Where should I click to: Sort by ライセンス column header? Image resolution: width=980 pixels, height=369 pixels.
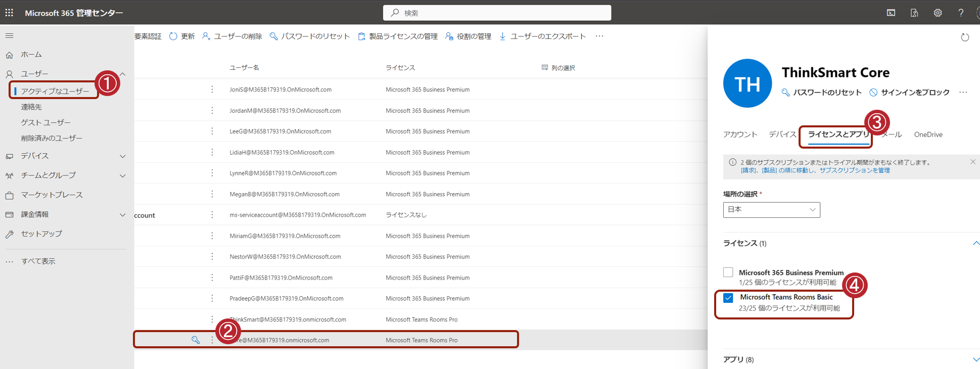(x=400, y=68)
